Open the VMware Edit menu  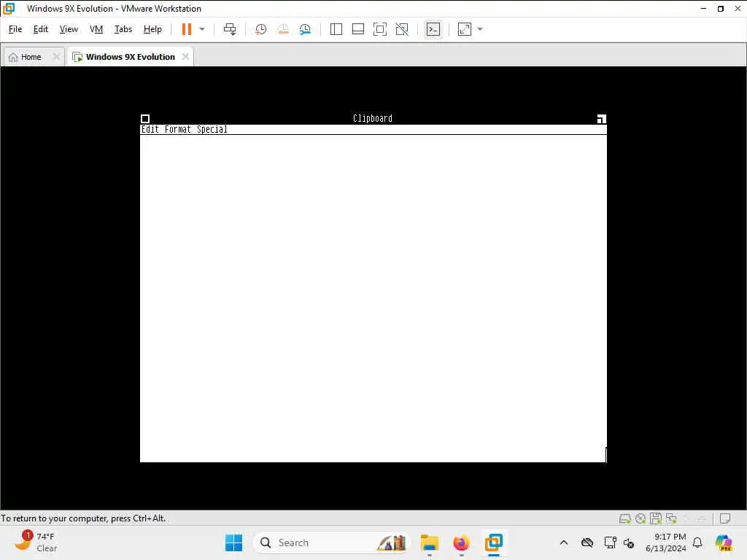pos(41,29)
